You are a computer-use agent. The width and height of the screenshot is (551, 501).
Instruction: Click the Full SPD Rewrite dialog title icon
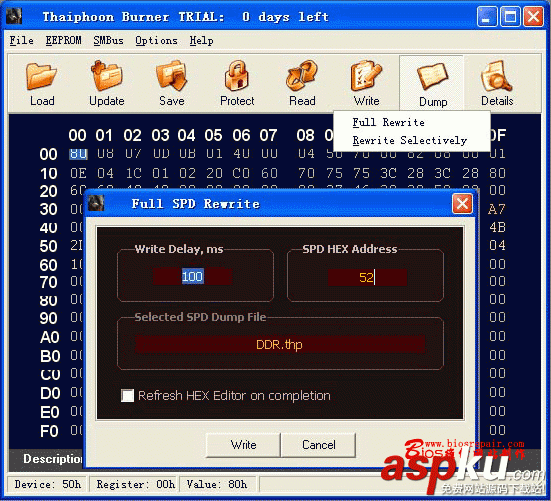(96, 203)
